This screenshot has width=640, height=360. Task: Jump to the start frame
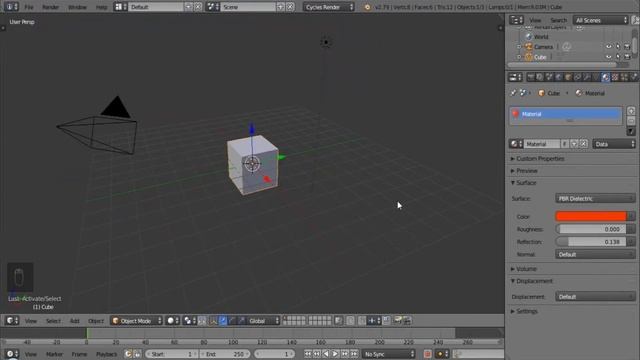pos(308,354)
